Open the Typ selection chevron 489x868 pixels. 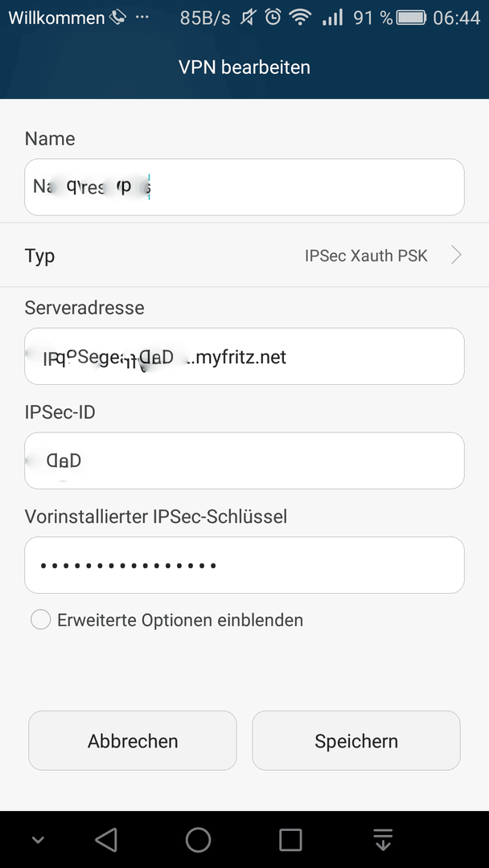click(456, 256)
